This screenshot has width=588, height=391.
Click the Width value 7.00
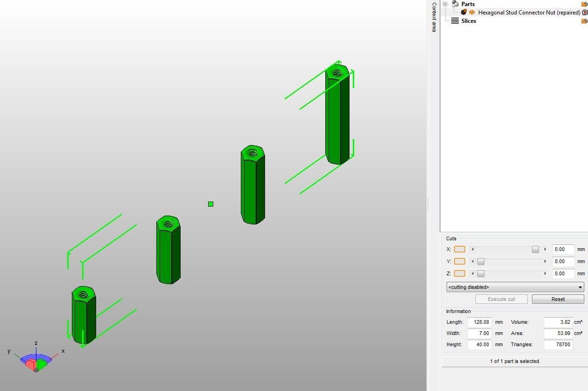click(479, 333)
